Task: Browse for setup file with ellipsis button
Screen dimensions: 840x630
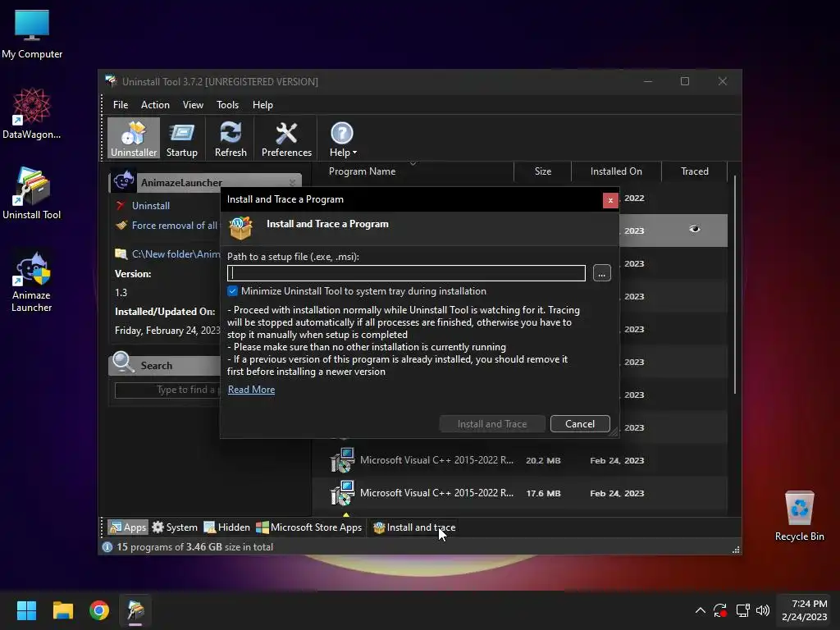Action: (x=601, y=273)
